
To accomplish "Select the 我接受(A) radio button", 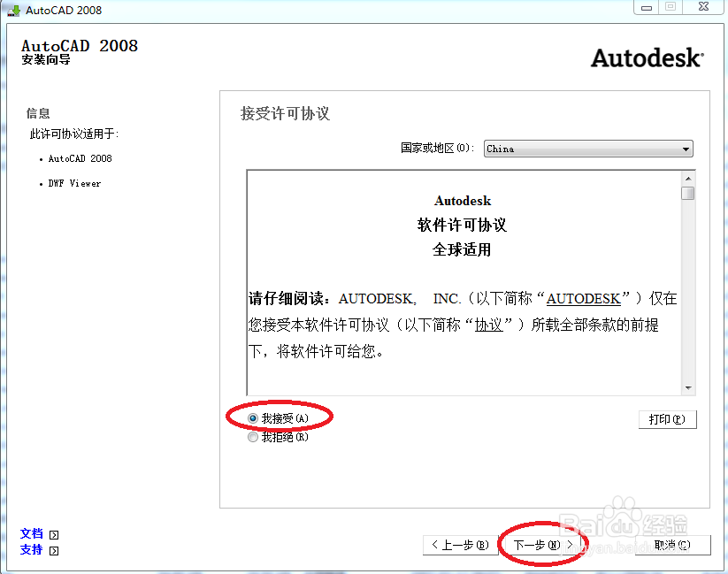I will pyautogui.click(x=278, y=418).
